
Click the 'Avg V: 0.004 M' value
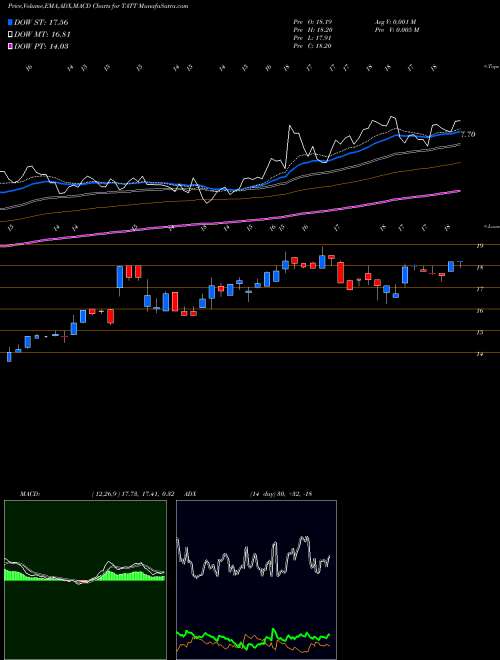(396, 22)
